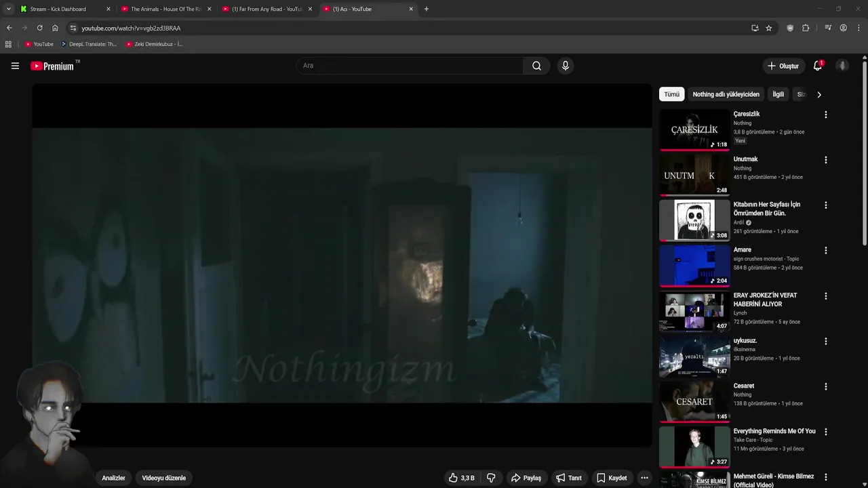Open Analizler analytics button
Image resolution: width=868 pixels, height=488 pixels.
(113, 478)
